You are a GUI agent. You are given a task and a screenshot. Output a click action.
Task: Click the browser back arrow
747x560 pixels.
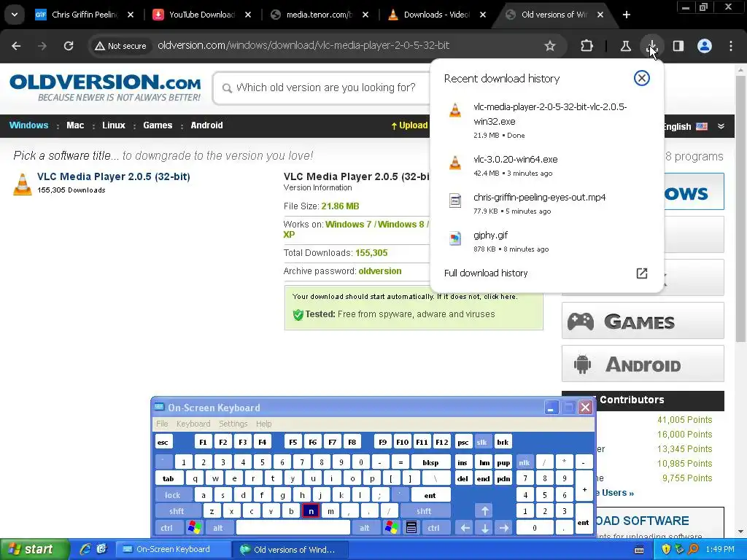coord(16,46)
